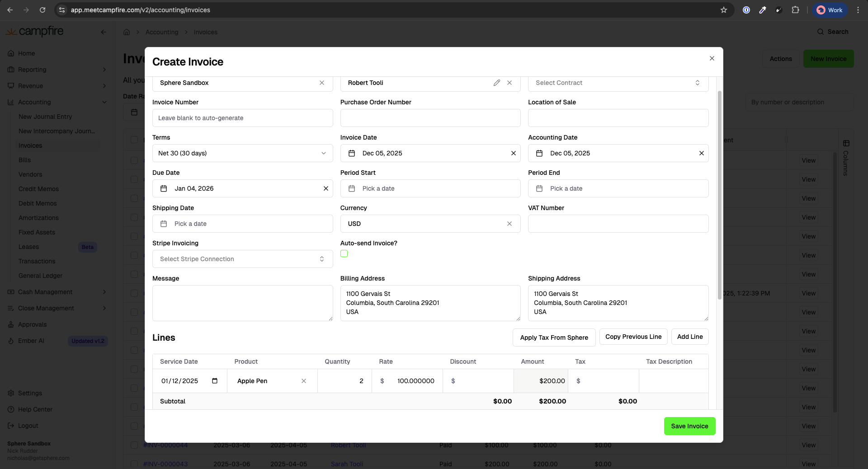Image resolution: width=868 pixels, height=469 pixels.
Task: Click into the Invoice Number field
Action: (242, 118)
